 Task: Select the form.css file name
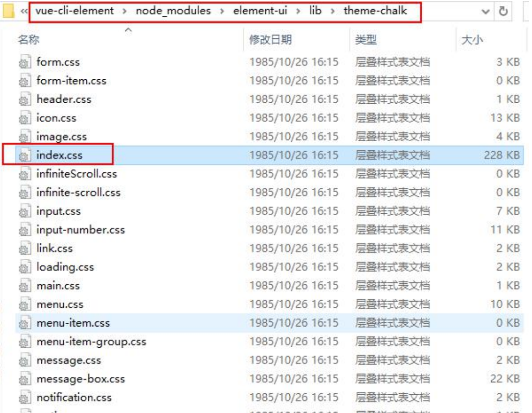click(x=59, y=62)
